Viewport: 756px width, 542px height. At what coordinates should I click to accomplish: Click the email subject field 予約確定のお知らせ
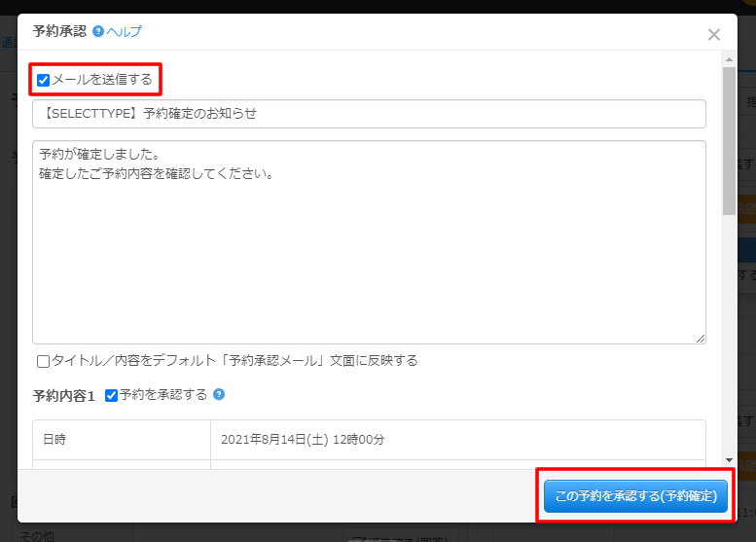point(369,114)
